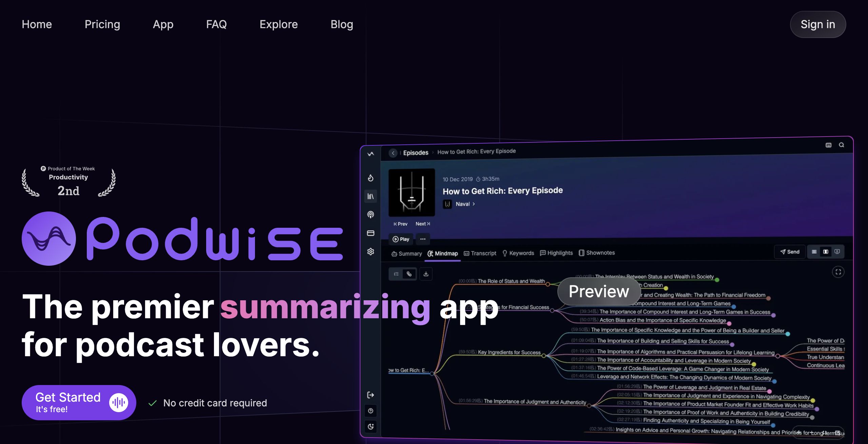The image size is (868, 444).
Task: Switch to the Summary tab
Action: 407,254
